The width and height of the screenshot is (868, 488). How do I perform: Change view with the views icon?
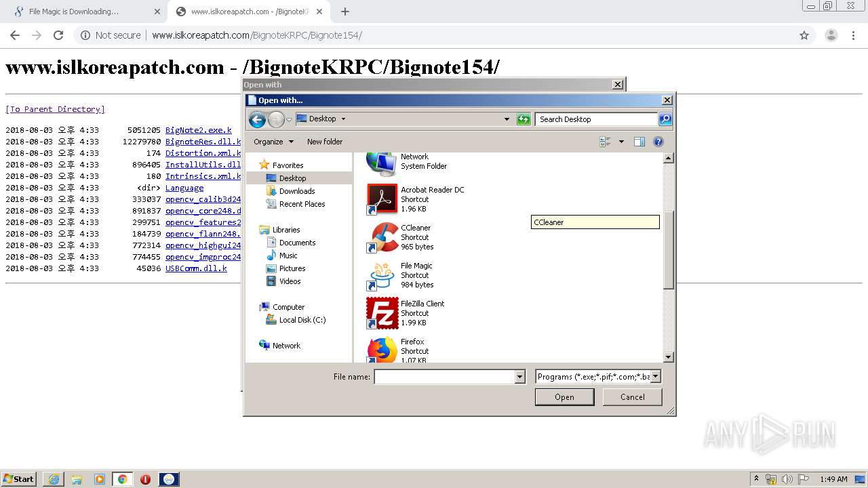click(606, 142)
